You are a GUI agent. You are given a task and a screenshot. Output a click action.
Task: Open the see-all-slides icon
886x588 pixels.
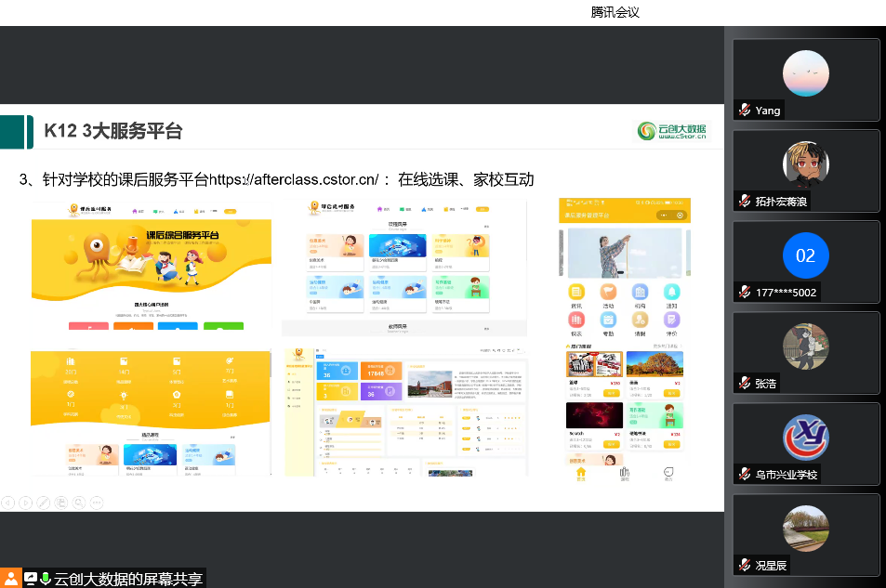pyautogui.click(x=61, y=503)
